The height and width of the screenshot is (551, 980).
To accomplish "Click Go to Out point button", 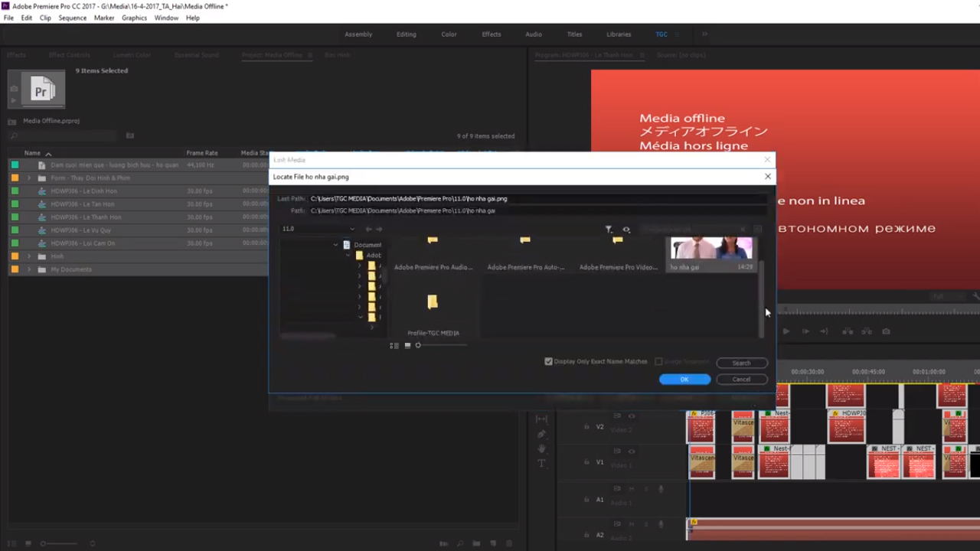I will click(824, 331).
